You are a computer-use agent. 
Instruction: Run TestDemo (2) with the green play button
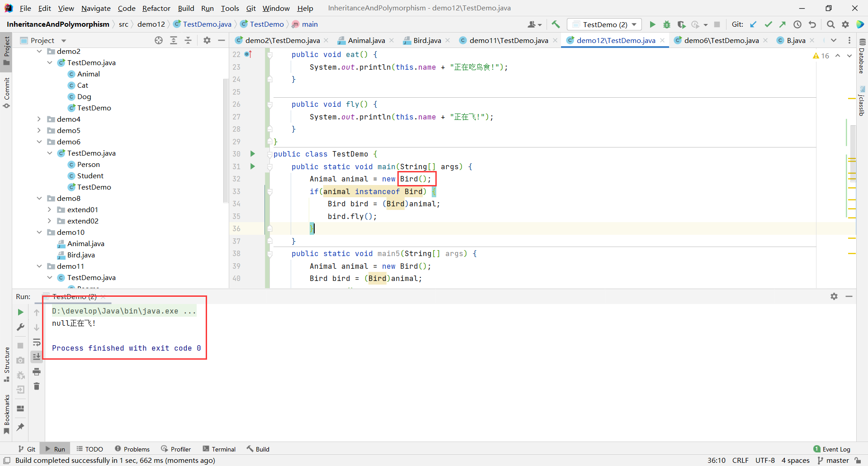point(652,24)
